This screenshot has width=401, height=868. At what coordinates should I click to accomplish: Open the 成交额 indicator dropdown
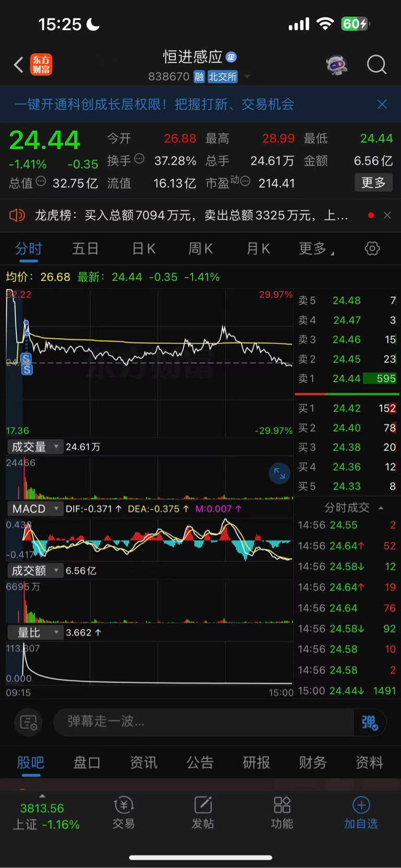click(x=35, y=571)
